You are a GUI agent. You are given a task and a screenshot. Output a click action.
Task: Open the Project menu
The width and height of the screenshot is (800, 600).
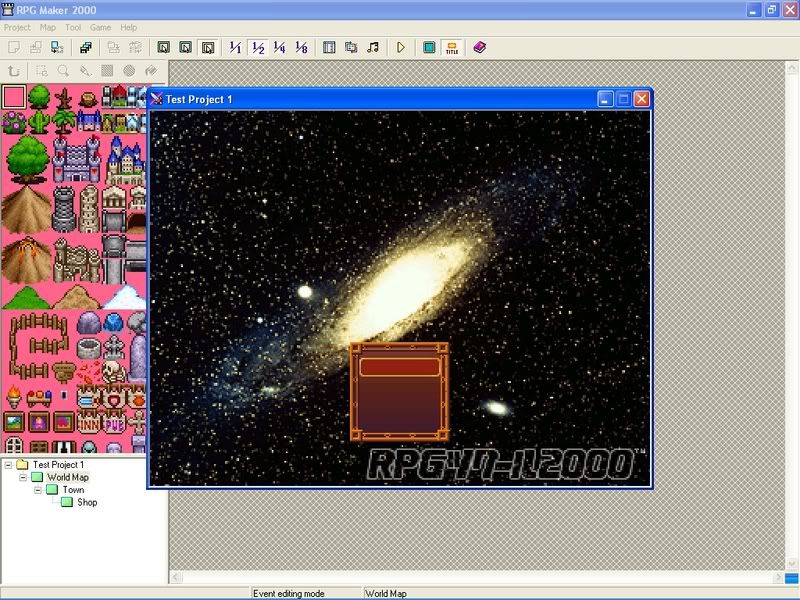pyautogui.click(x=17, y=27)
